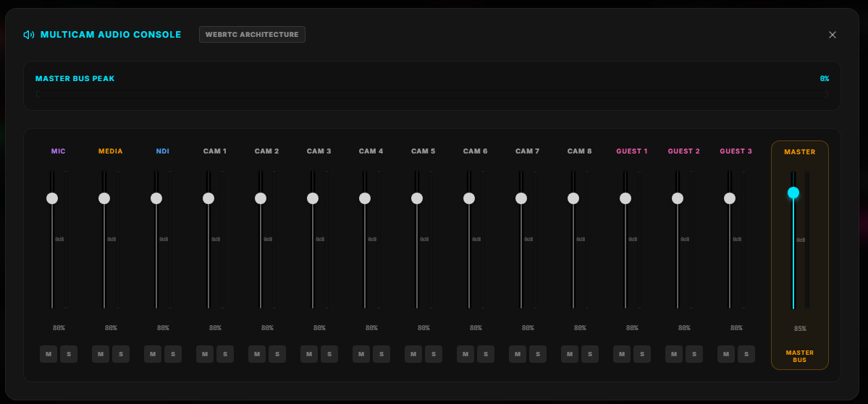868x404 pixels.
Task: Click the Master Bus Peak meter bar
Action: click(x=431, y=94)
